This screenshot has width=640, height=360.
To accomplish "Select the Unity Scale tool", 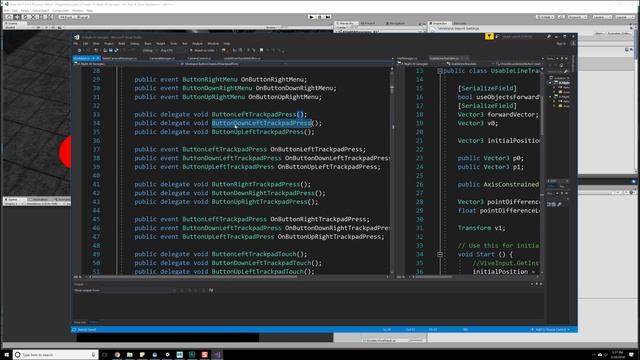I will [33, 17].
